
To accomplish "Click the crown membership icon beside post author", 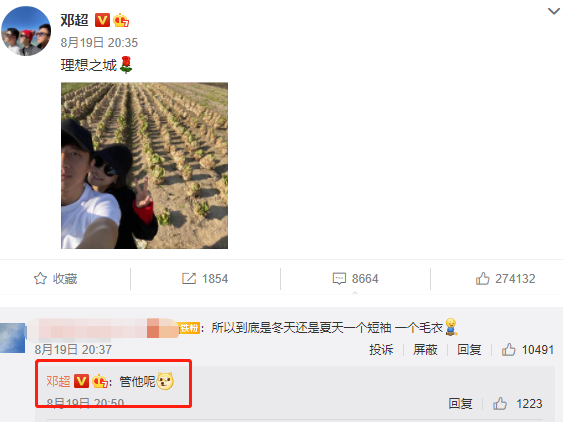I will (121, 20).
